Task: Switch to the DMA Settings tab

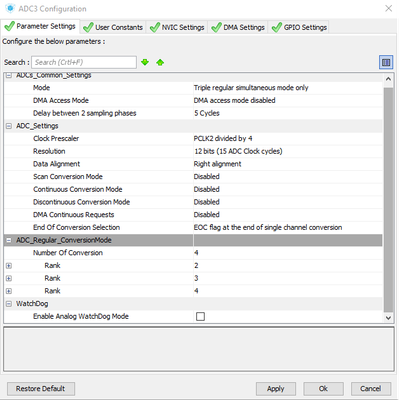Action: 238,27
